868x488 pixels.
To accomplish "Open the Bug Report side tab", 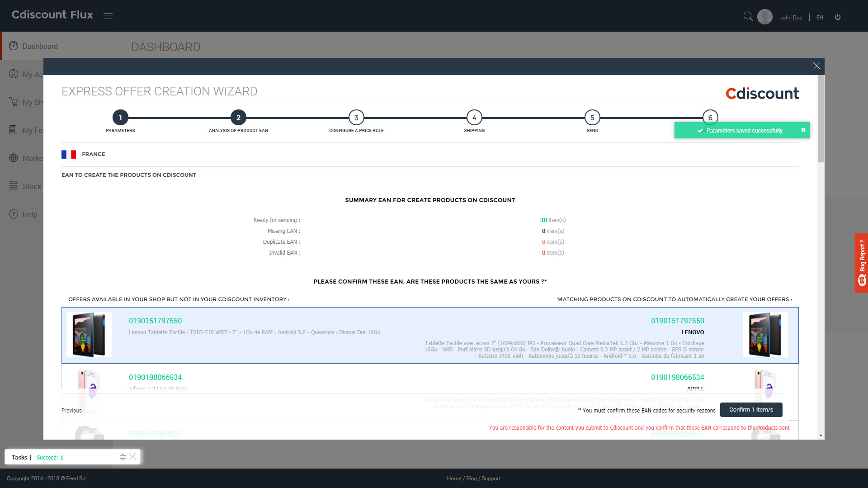I will pos(861,263).
